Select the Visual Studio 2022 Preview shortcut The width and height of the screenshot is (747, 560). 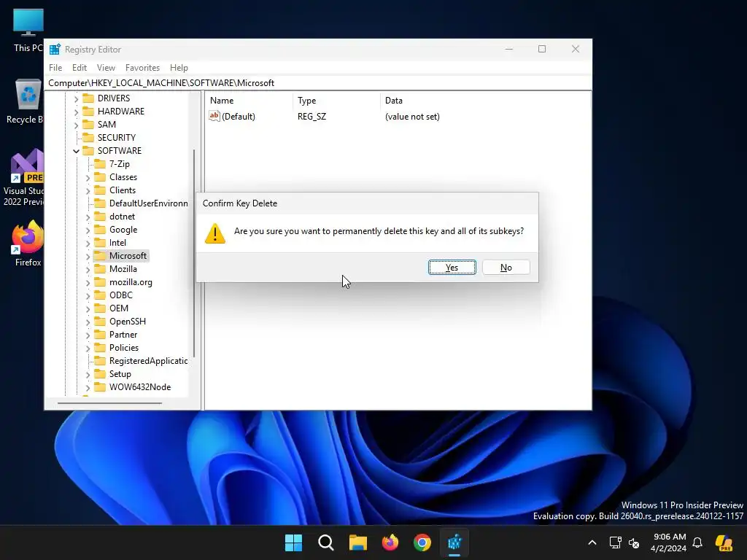tap(25, 178)
